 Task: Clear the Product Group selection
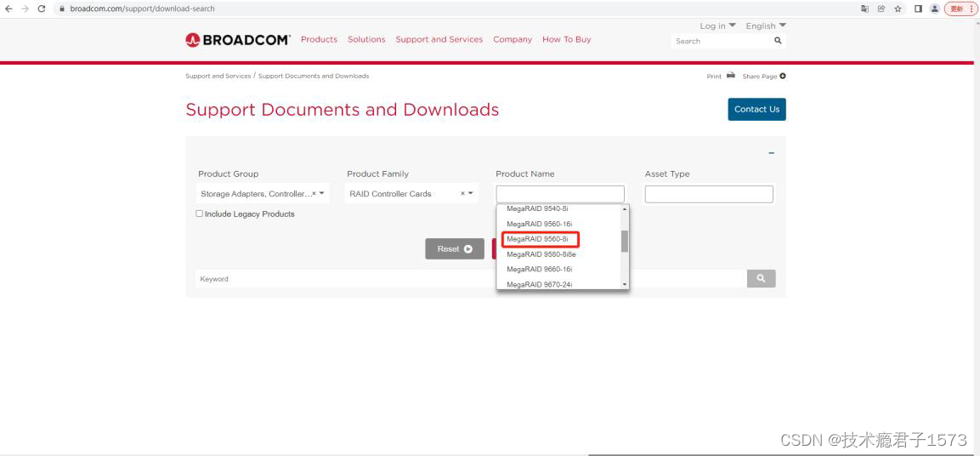(314, 194)
